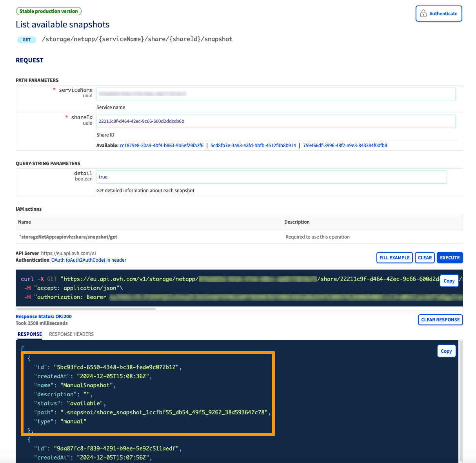Click into the shareId input field
Viewport: 476px width, 463px height.
[x=276, y=121]
